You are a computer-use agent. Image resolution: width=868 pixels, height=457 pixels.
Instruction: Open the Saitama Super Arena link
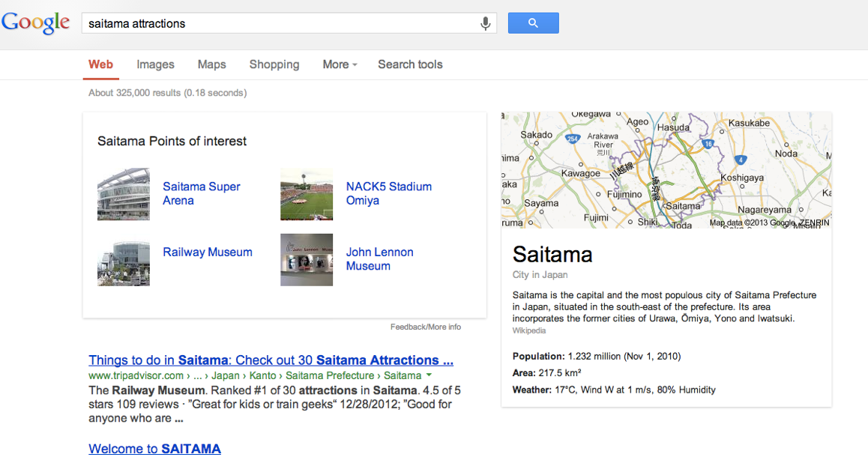click(x=202, y=193)
